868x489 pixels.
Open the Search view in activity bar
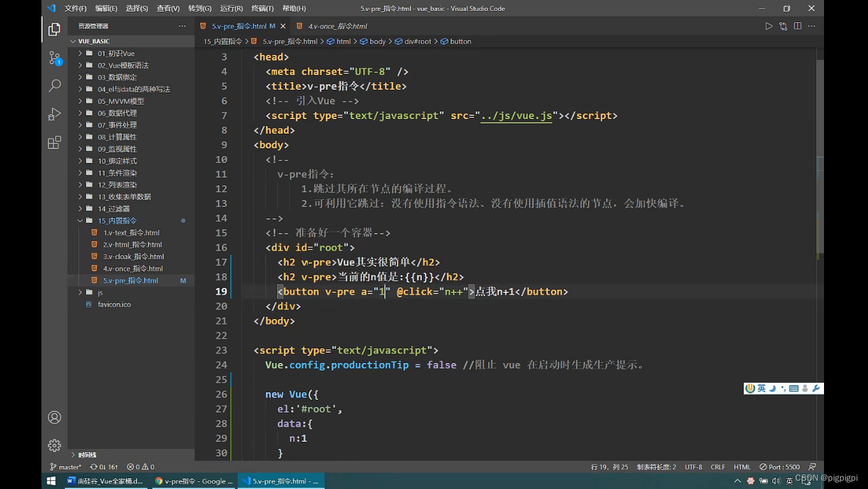pyautogui.click(x=55, y=85)
